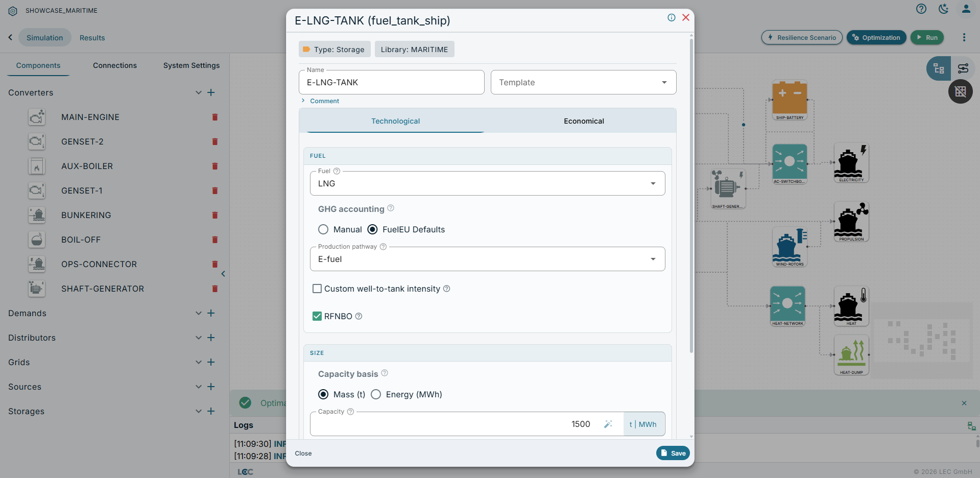Select the WIND-ROTORS node in diagram
This screenshot has width=980, height=478.
click(x=790, y=247)
